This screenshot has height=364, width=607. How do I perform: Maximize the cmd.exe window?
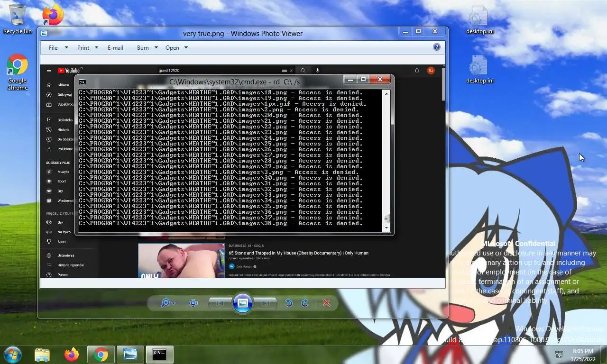[363, 80]
